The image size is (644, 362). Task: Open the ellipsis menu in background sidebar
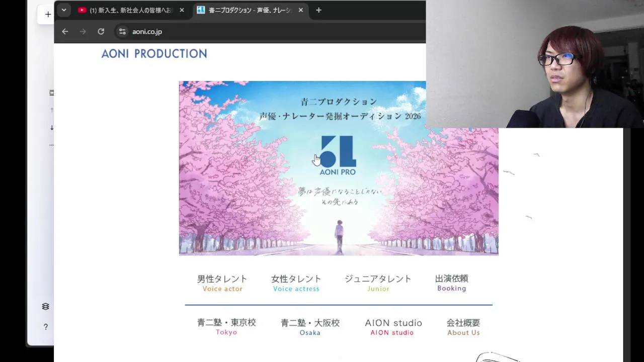click(51, 145)
